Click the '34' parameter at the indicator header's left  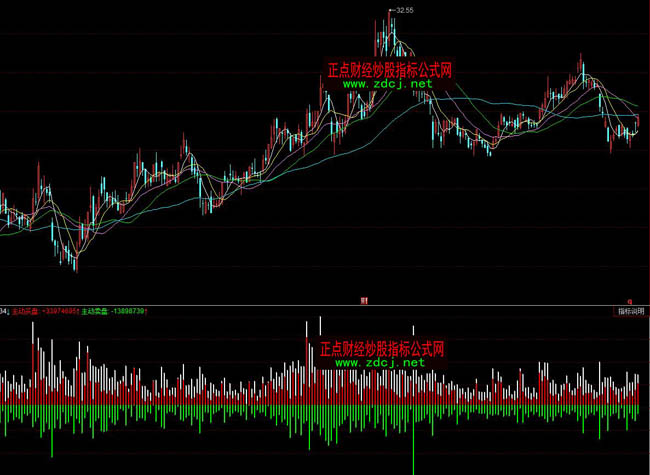[x=4, y=312]
